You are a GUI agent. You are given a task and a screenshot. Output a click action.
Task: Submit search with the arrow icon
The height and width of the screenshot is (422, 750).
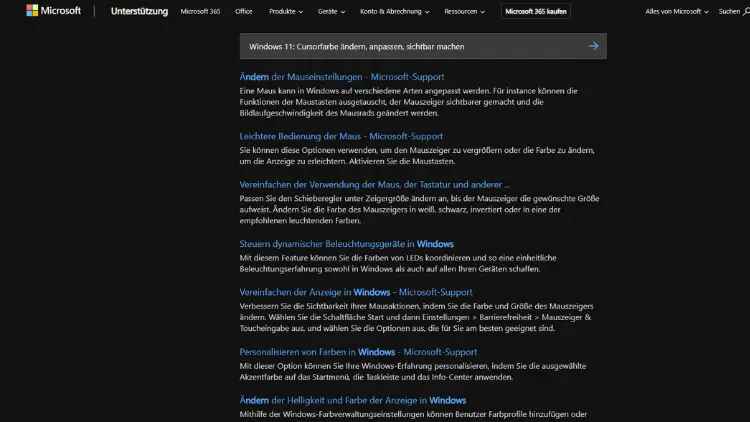pyautogui.click(x=594, y=46)
